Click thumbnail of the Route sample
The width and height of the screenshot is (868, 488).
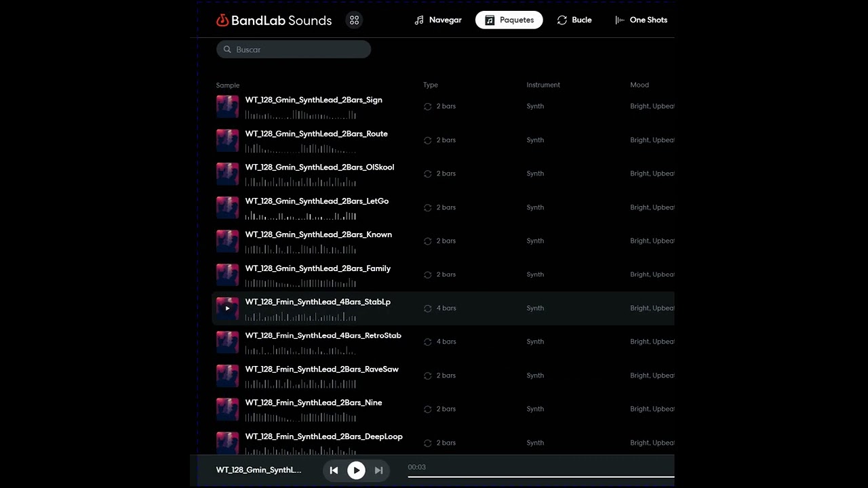click(227, 140)
